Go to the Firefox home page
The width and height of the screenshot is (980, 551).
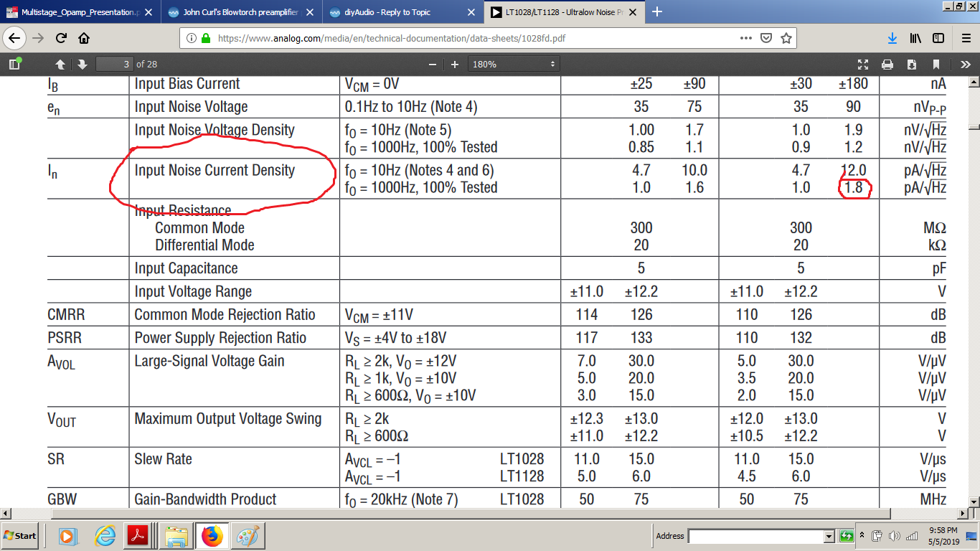84,38
